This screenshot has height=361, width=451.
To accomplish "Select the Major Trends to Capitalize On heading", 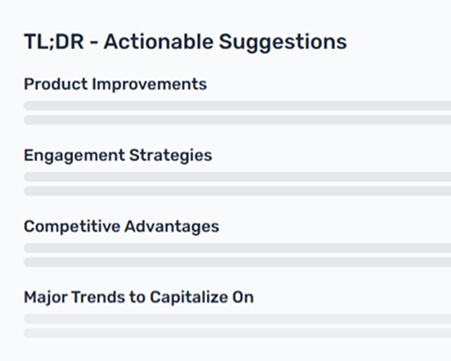I will [139, 298].
